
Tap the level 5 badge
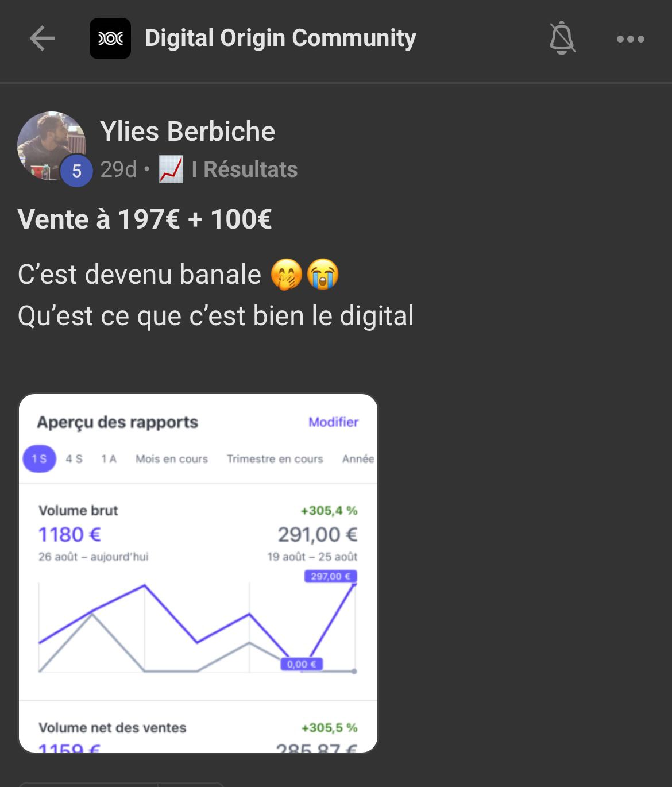[x=76, y=171]
